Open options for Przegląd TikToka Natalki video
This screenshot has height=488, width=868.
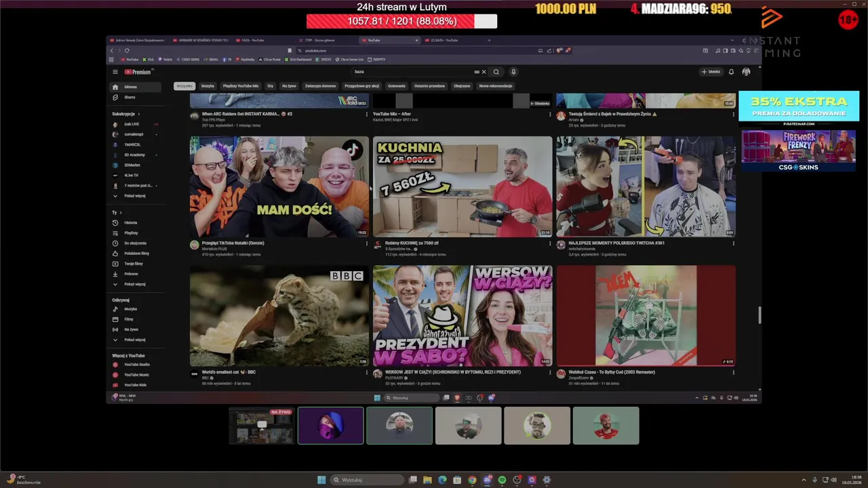367,243
